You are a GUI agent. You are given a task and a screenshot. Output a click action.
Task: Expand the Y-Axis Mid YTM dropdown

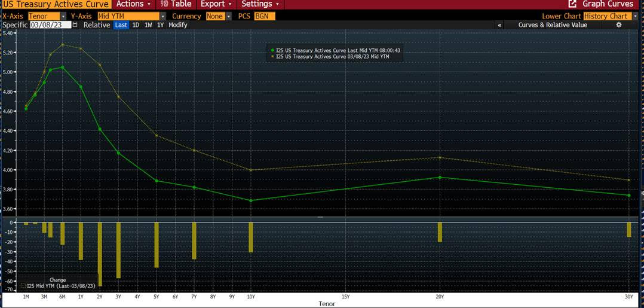(x=163, y=17)
